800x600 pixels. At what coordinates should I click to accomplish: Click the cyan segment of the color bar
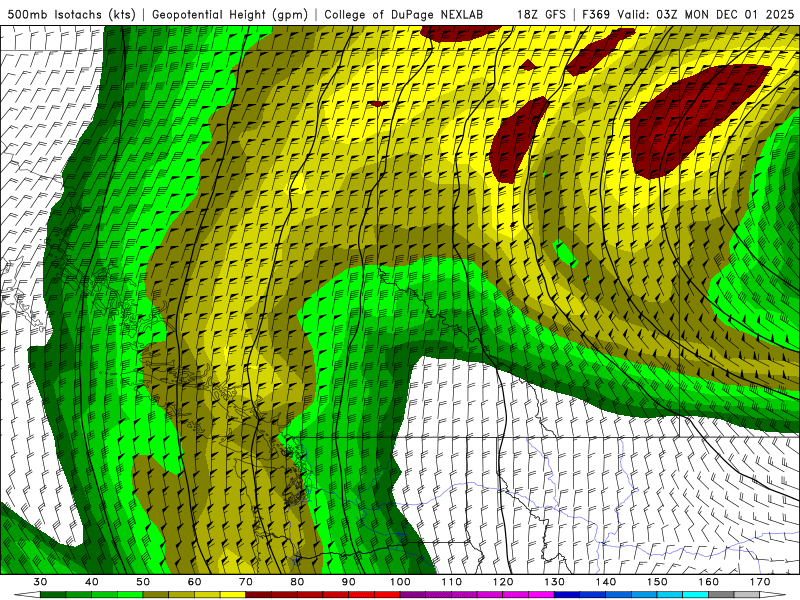695,595
